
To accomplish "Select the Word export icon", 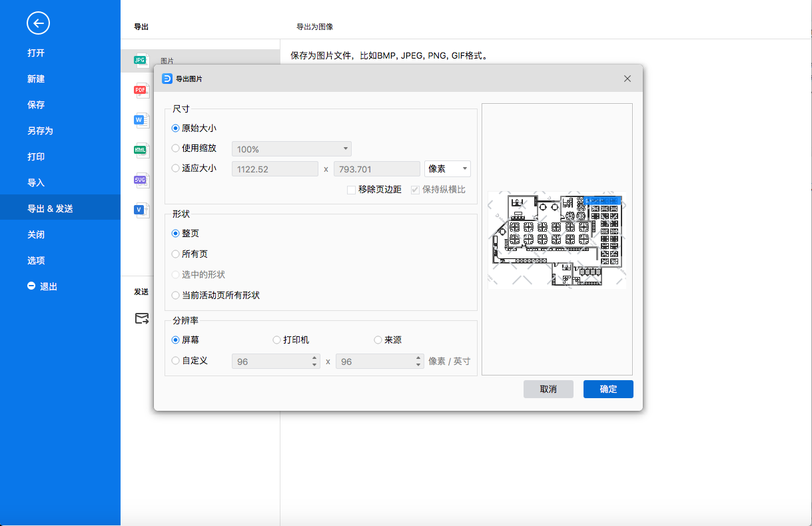I will pyautogui.click(x=141, y=120).
